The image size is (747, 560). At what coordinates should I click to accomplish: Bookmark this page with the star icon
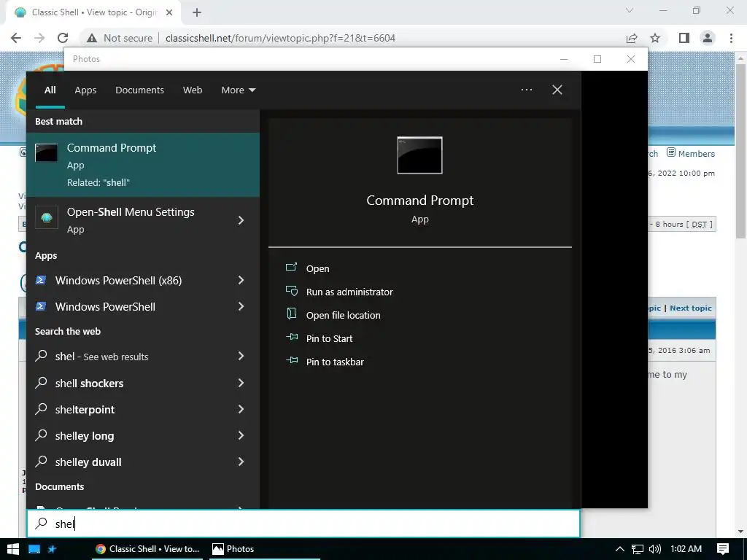656,38
